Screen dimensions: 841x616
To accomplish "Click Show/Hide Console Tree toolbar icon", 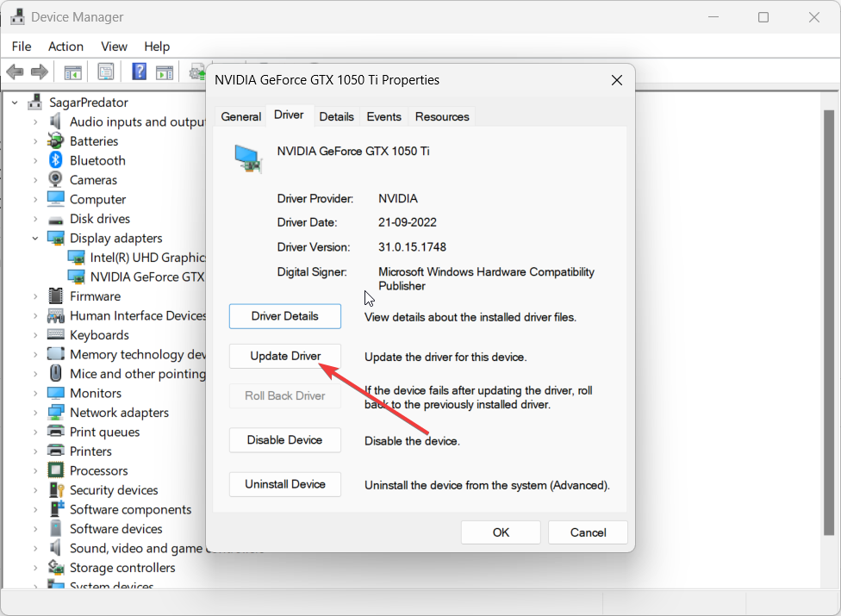I will [x=73, y=72].
